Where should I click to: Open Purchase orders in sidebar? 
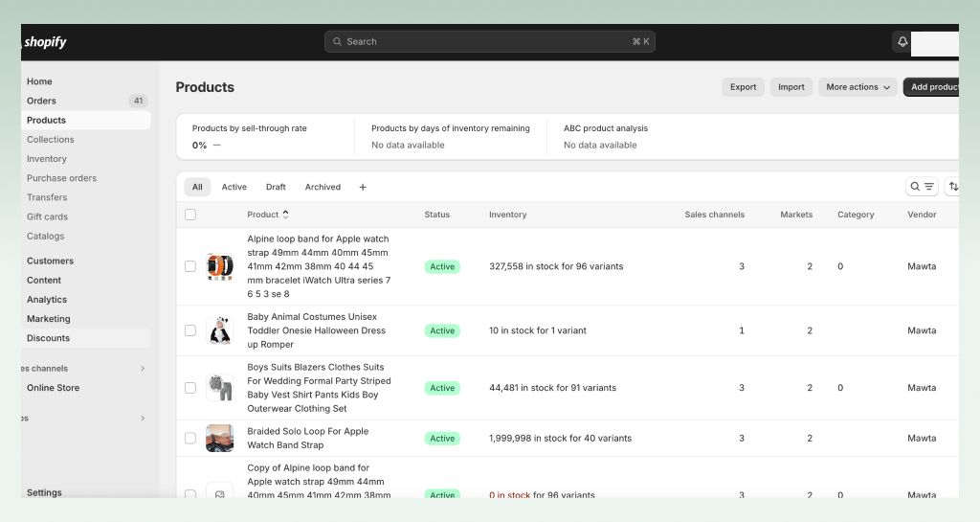click(x=61, y=178)
